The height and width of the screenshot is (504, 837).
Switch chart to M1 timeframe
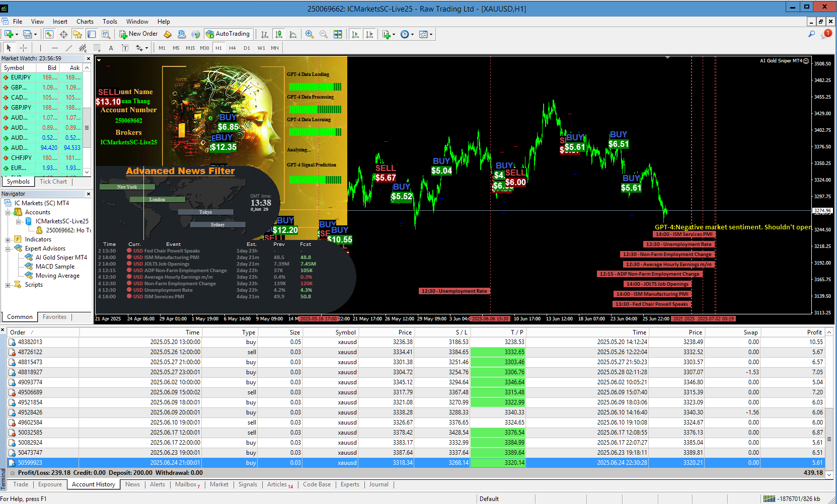pyautogui.click(x=162, y=48)
